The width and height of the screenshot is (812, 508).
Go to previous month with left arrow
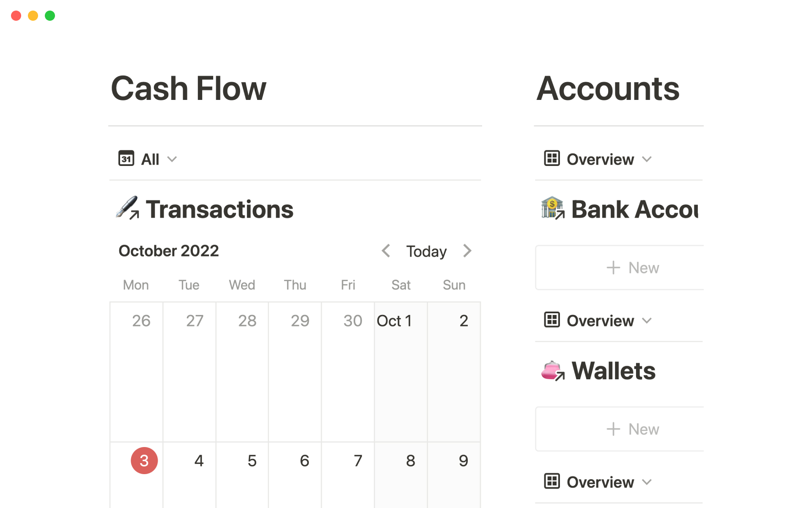pyautogui.click(x=386, y=251)
